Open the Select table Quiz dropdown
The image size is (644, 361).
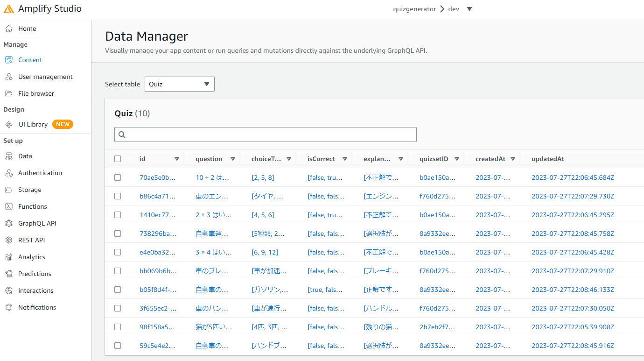pyautogui.click(x=179, y=84)
